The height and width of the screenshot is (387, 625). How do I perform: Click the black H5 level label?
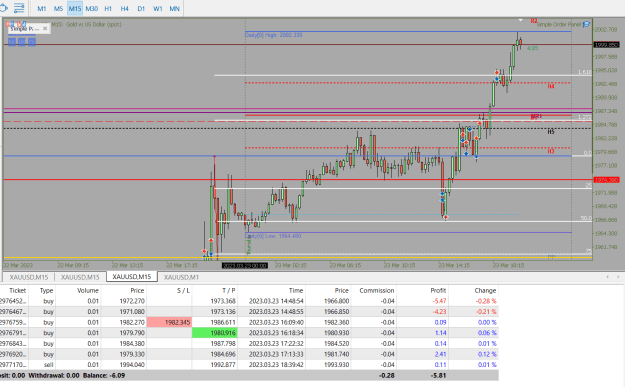click(551, 132)
